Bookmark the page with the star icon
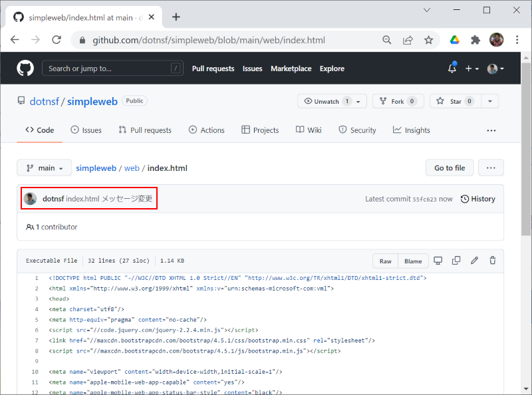Image resolution: width=532 pixels, height=395 pixels. coord(428,40)
